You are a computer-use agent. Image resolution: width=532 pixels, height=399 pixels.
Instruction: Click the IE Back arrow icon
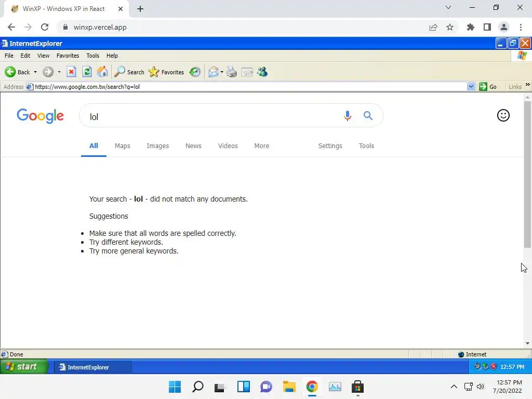click(10, 72)
